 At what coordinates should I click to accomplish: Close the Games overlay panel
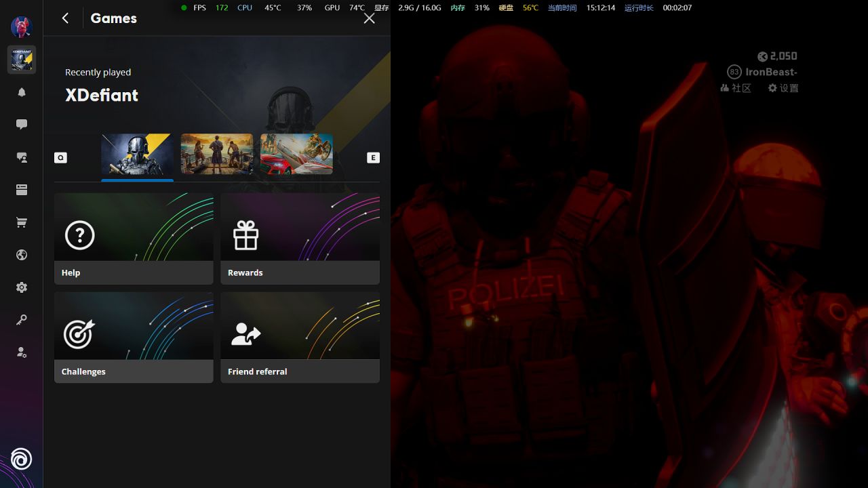[x=369, y=18]
